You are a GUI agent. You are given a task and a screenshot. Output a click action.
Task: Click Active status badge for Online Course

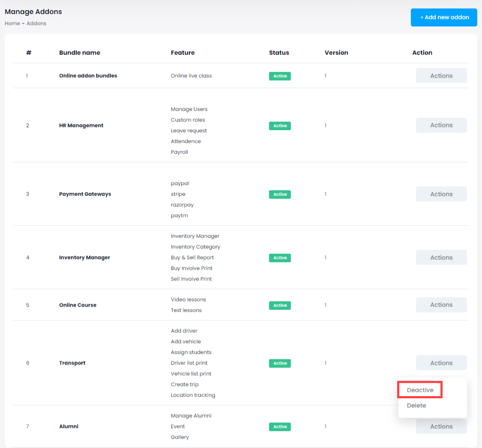click(x=280, y=305)
